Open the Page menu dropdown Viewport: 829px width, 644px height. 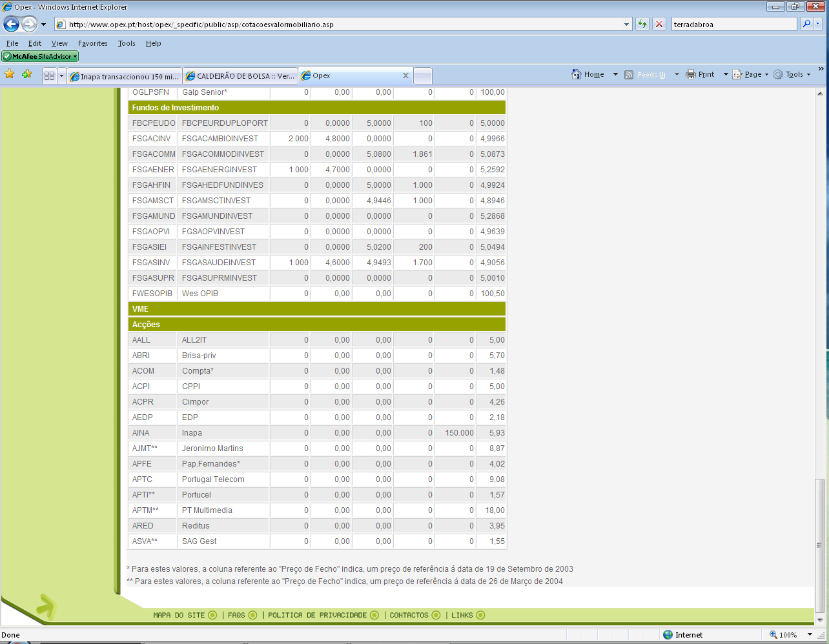pos(752,75)
